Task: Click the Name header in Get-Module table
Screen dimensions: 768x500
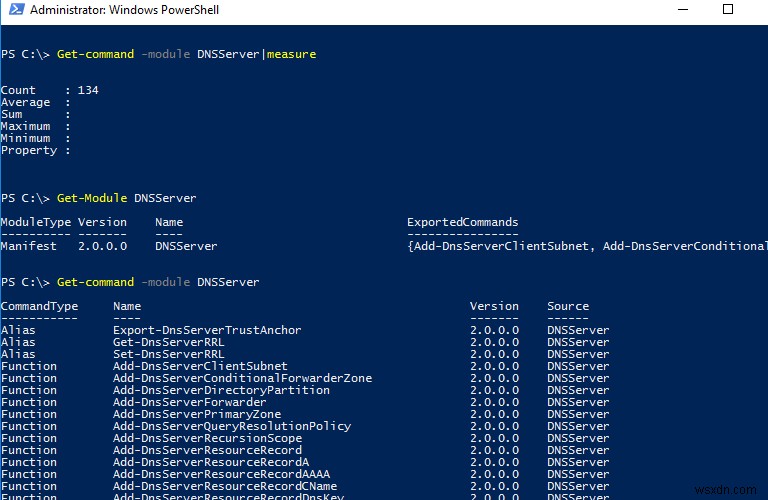Action: point(169,222)
